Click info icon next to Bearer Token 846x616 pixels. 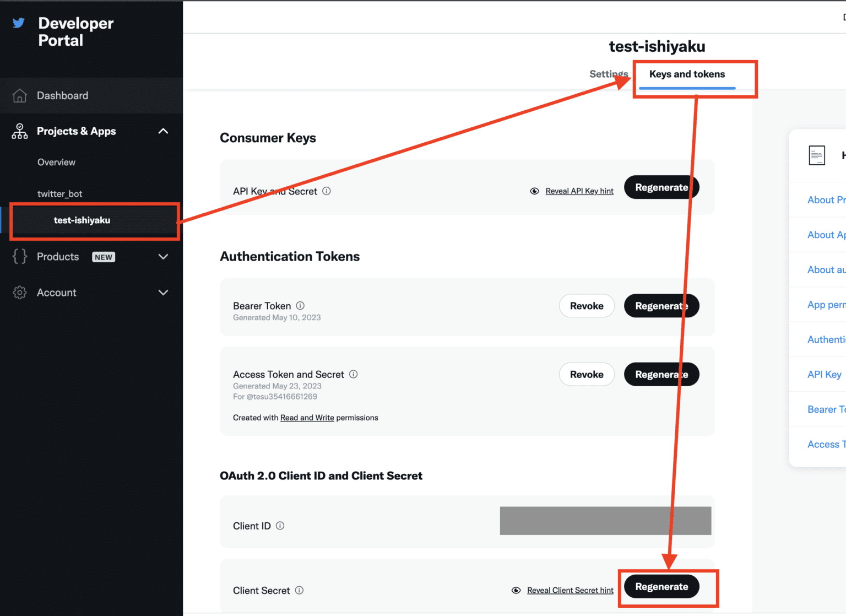tap(300, 306)
